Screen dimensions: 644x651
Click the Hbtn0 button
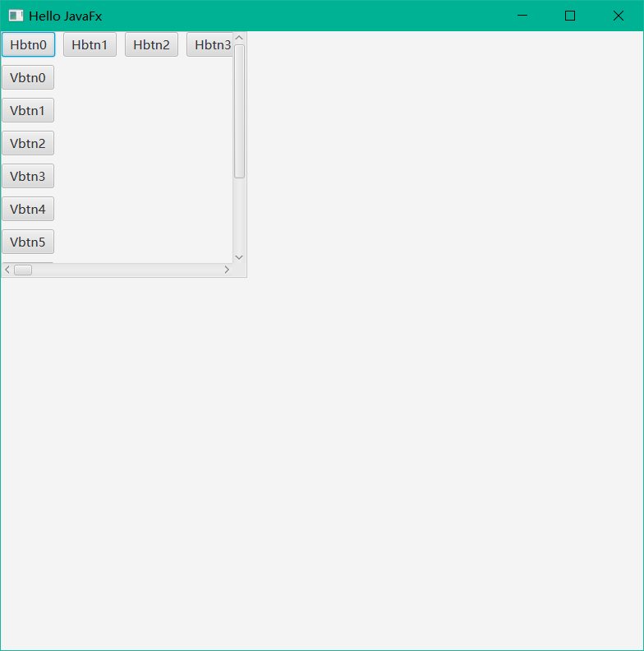(x=28, y=44)
